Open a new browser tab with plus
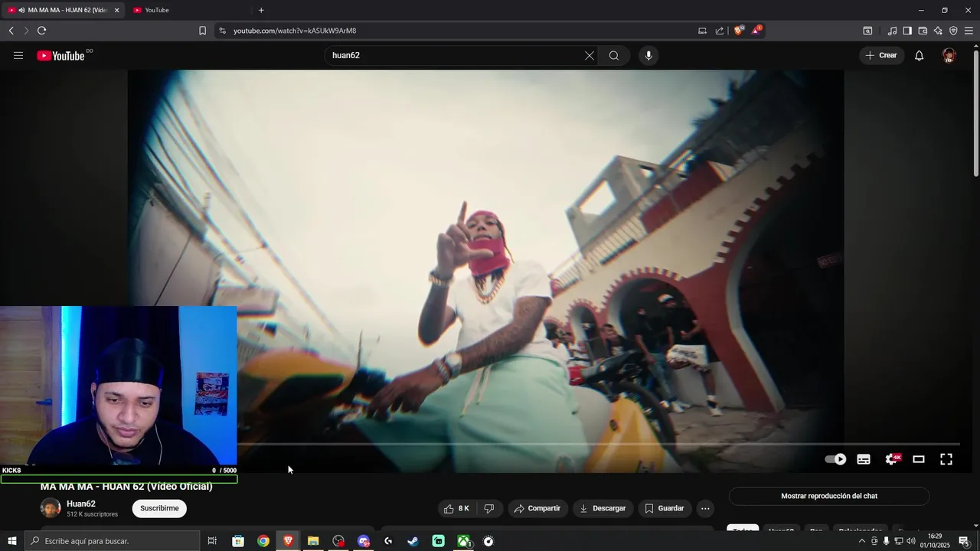This screenshot has width=980, height=551. [261, 10]
